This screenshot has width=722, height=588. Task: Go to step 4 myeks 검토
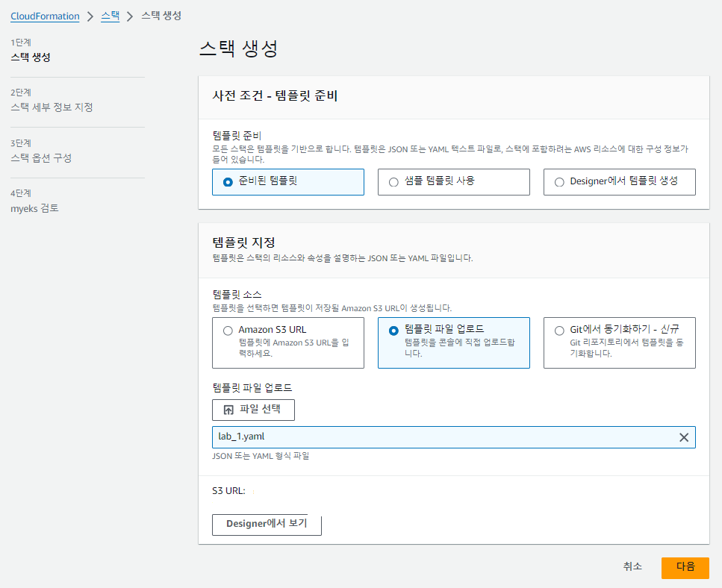coord(34,208)
